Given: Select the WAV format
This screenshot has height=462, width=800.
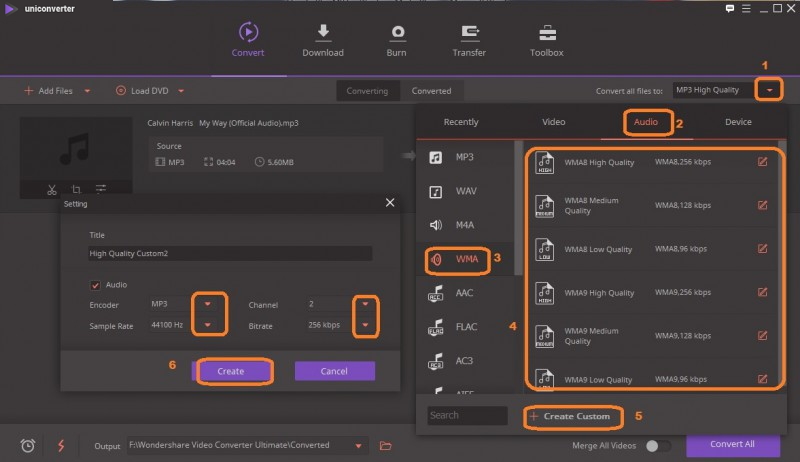Looking at the screenshot, I should click(x=467, y=191).
